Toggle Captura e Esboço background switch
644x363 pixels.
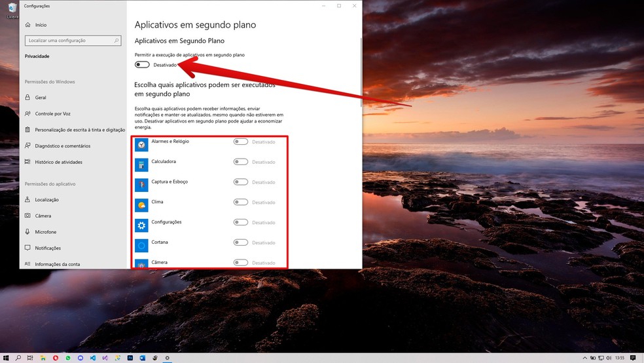point(241,181)
